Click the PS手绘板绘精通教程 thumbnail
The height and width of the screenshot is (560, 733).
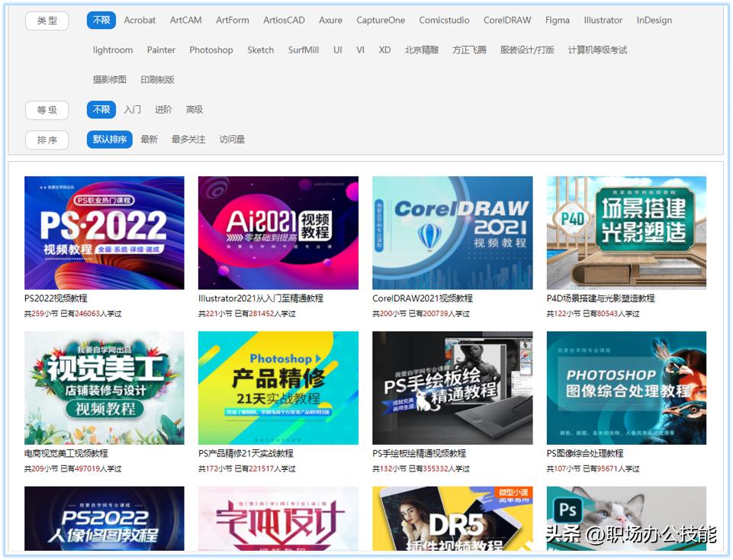tap(452, 388)
